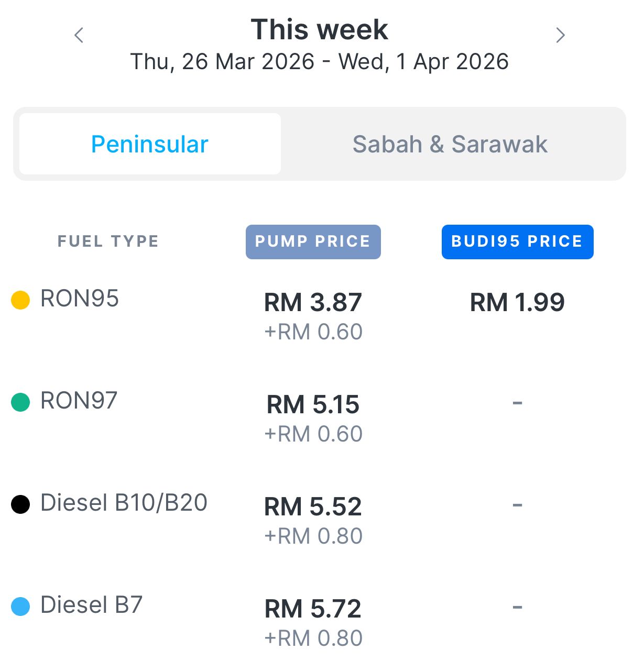Click the RM 5.72 Diesel B7 price
633x672 pixels.
pyautogui.click(x=313, y=609)
